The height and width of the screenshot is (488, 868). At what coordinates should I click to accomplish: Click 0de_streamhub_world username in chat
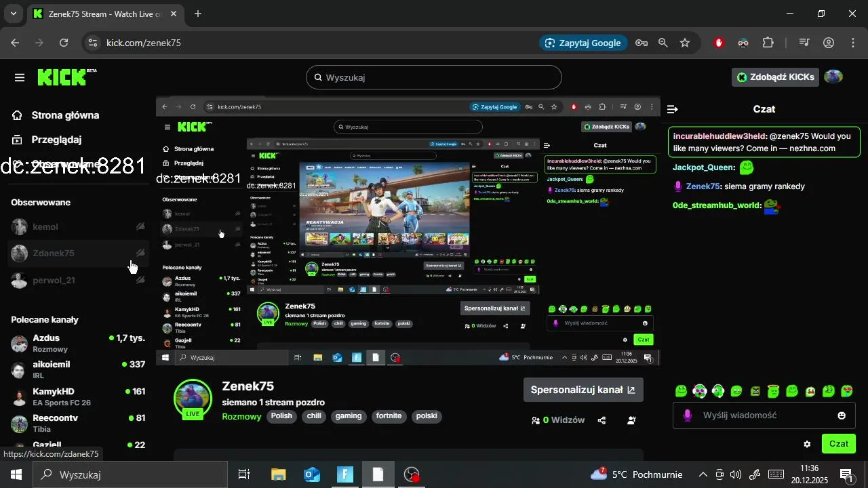(716, 205)
